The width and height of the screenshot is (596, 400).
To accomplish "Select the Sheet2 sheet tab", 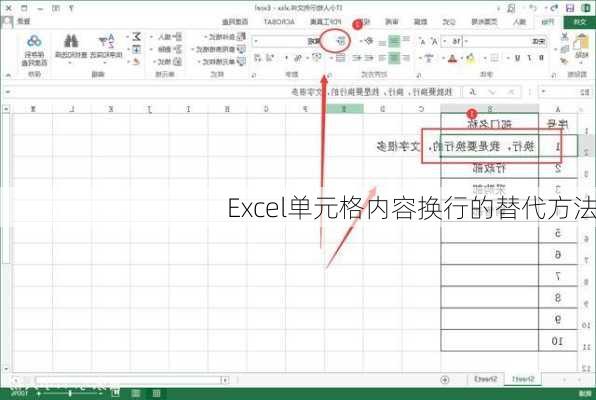I will pos(485,379).
